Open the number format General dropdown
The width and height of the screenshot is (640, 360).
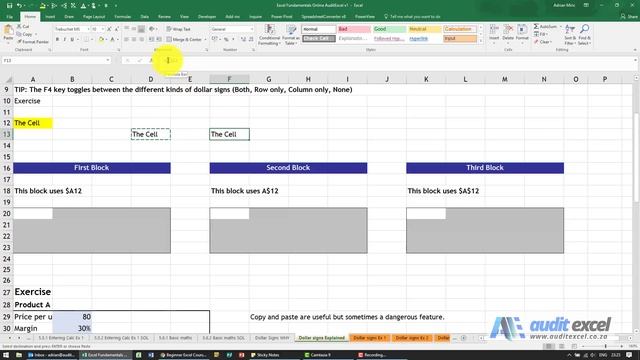[x=251, y=29]
